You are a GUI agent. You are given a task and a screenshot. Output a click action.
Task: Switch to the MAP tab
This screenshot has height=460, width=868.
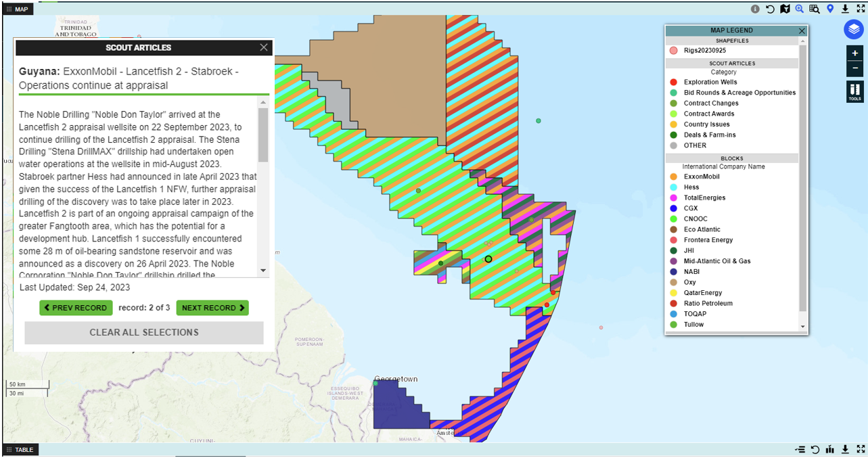pos(17,9)
